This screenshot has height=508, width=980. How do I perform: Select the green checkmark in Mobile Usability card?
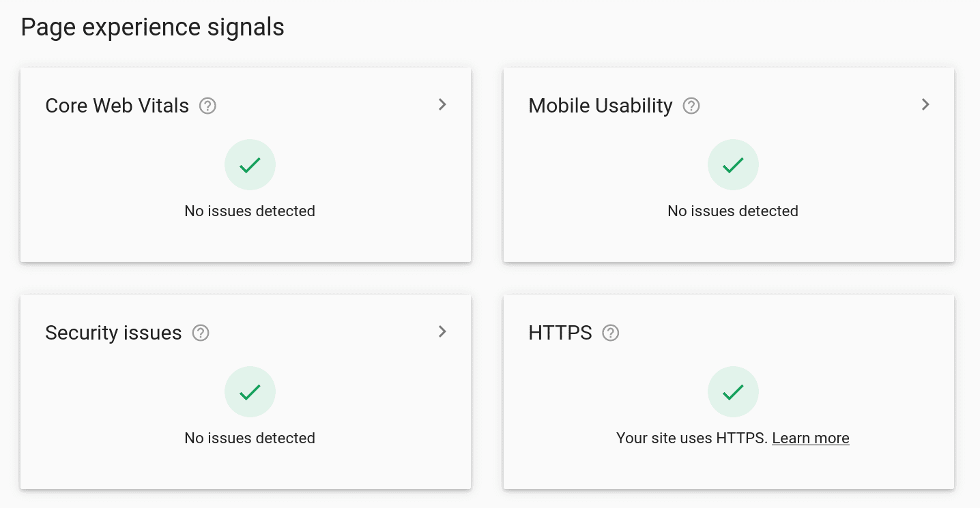pos(733,164)
